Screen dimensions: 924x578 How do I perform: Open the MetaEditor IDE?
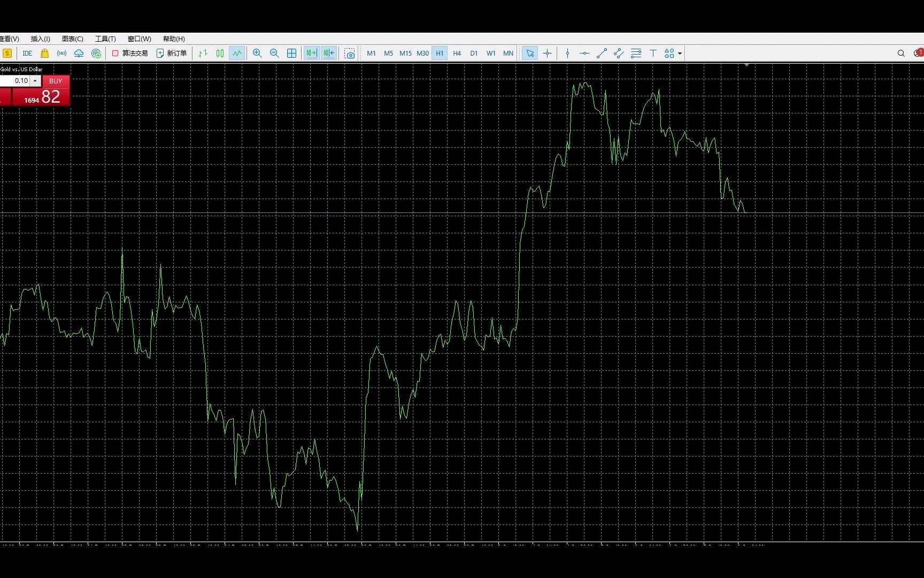pos(27,53)
